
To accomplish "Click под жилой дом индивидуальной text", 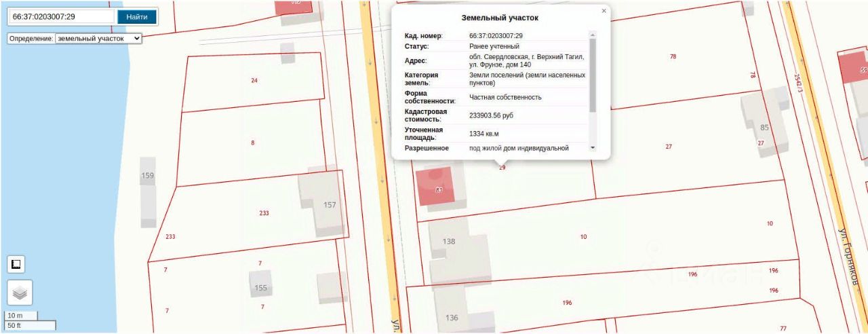I will [x=519, y=148].
